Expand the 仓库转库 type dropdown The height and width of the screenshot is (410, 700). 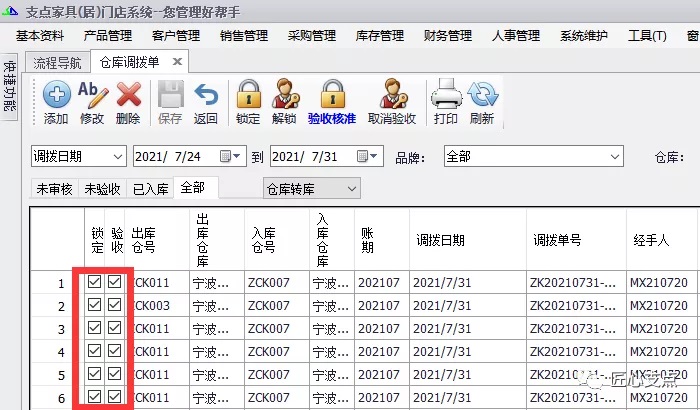point(351,188)
